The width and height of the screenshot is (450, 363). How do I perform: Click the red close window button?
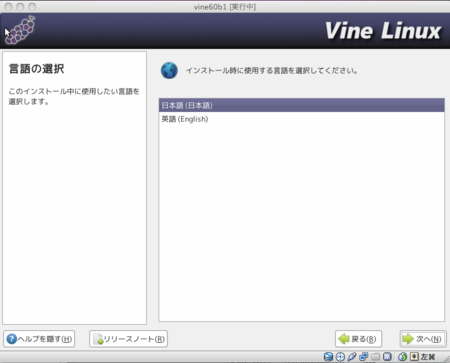tap(9, 7)
